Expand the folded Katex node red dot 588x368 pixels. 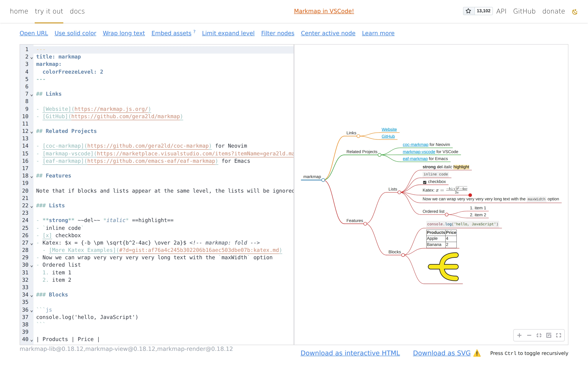tap(470, 195)
